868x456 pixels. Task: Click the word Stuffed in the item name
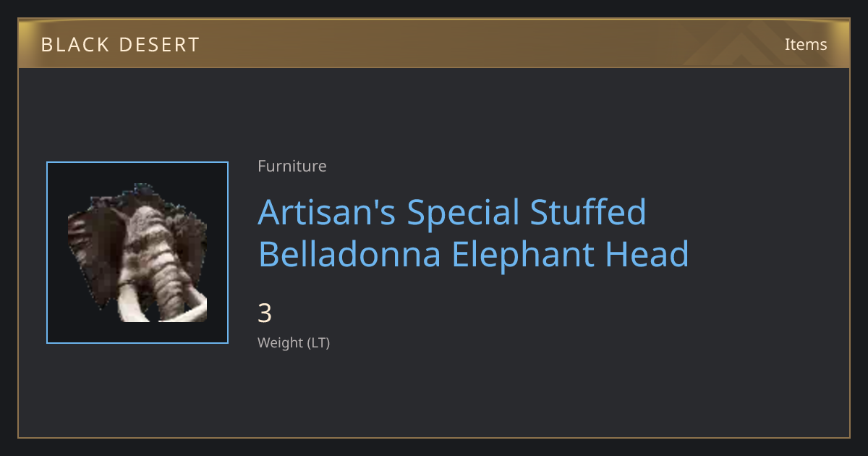click(x=588, y=213)
